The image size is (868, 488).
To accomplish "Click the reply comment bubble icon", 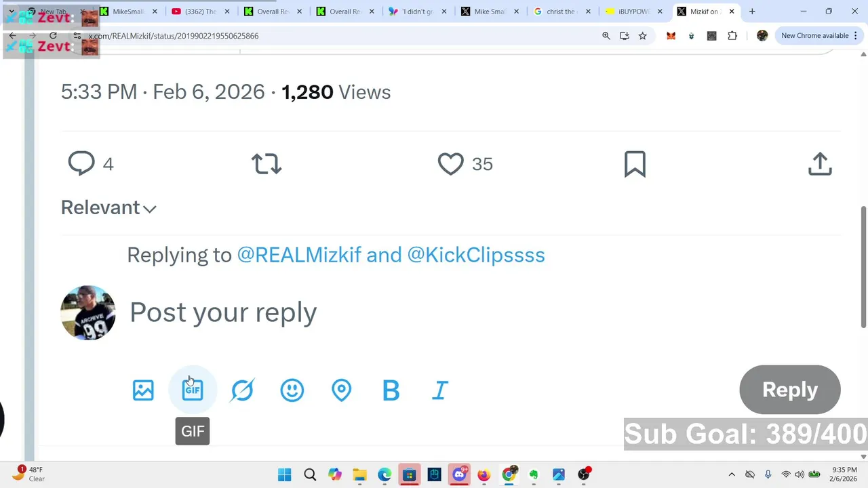I will coord(81,164).
